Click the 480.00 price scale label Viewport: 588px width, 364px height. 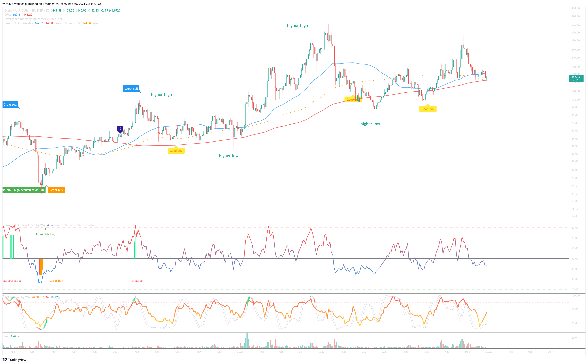575,8
